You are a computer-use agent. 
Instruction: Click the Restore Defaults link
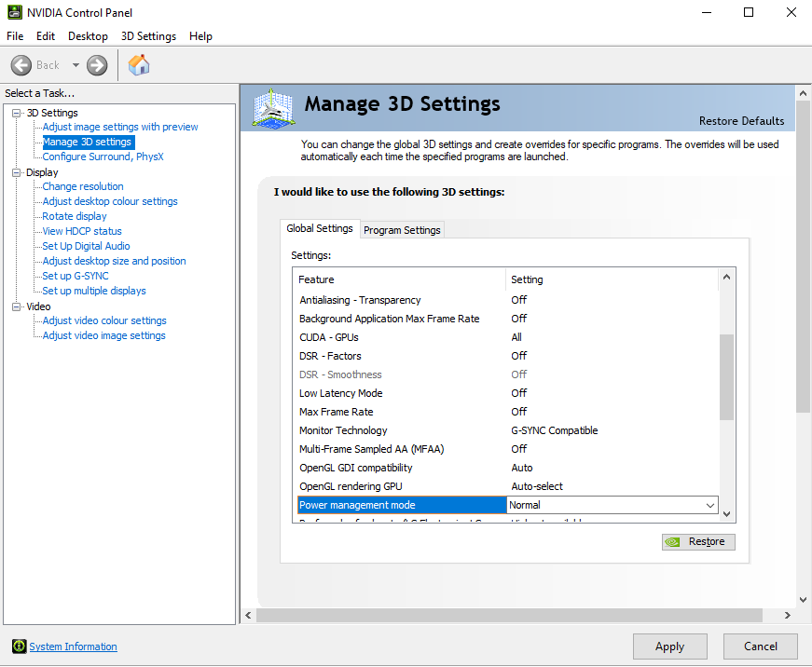[741, 120]
